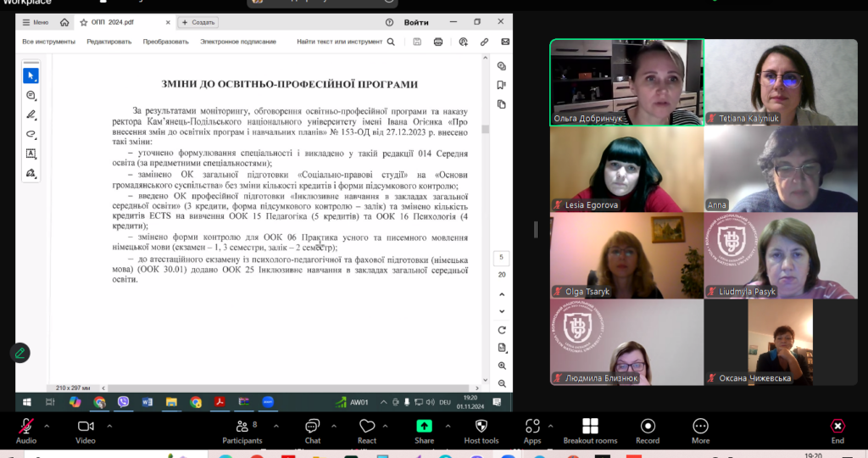Click Ольга Добринчук's video tile
The image size is (868, 458).
point(626,82)
